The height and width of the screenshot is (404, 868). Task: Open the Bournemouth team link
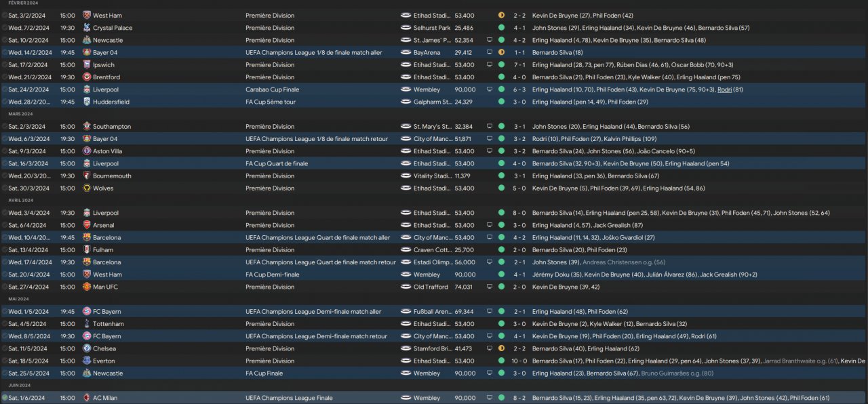click(x=113, y=176)
